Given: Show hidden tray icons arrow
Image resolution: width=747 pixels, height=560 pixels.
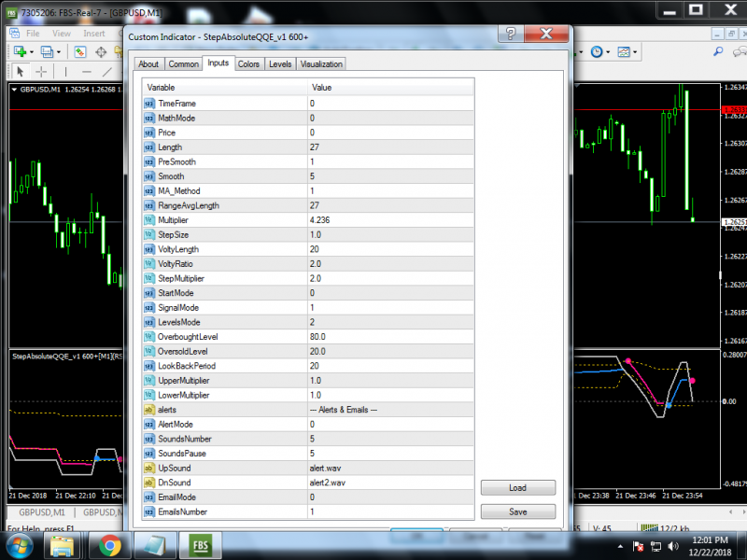Looking at the screenshot, I should [x=620, y=547].
